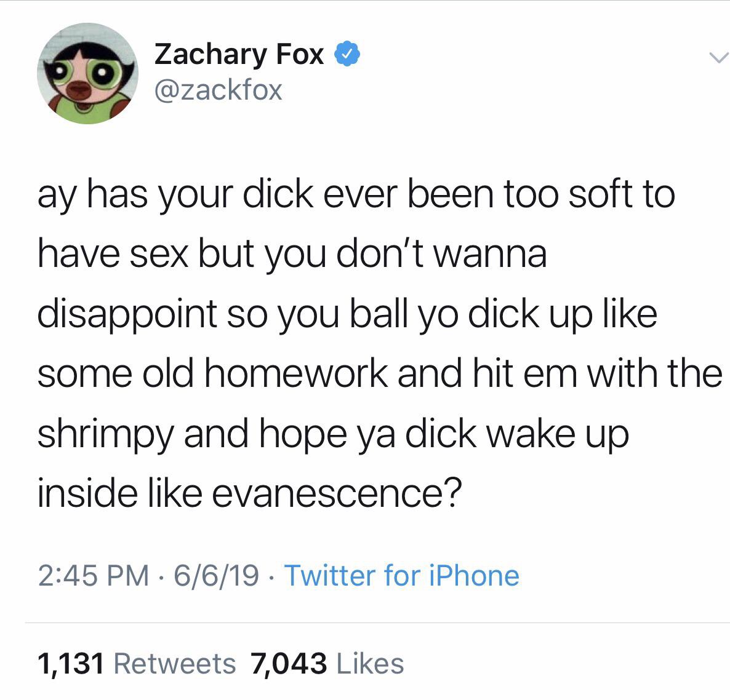Screen dimensions: 730x700
Task: Click the first line of the tweet
Action: click(356, 196)
